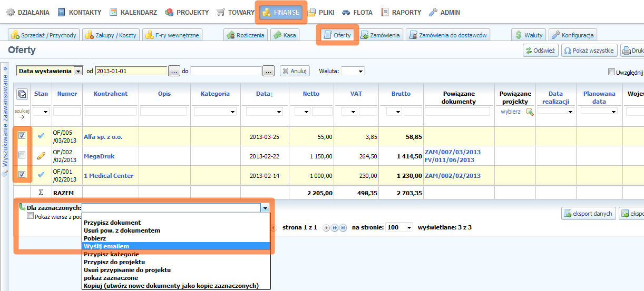Screen dimensions: 644x291
Task: Click the calendar picker button after start date
Action: 174,71
